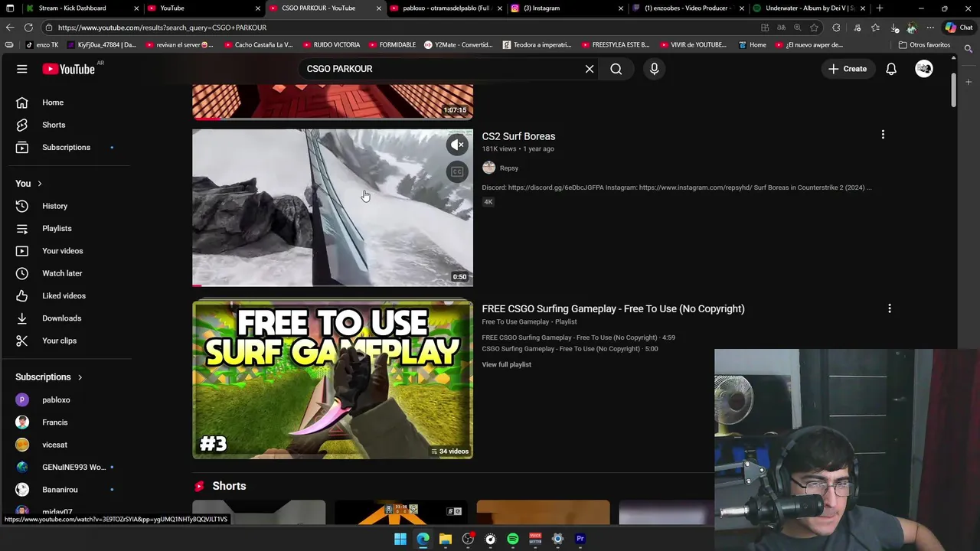Open Premiere Pro from taskbar
The width and height of the screenshot is (980, 551).
pos(580,539)
